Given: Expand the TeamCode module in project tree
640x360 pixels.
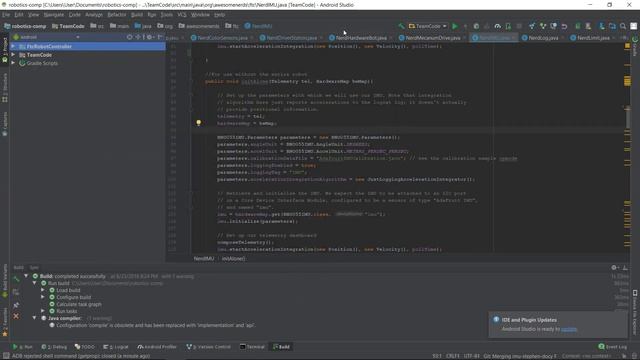Looking at the screenshot, I should pyautogui.click(x=13, y=55).
